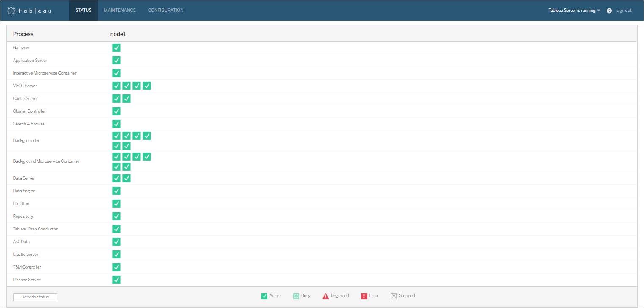Open the Maintenance tab
644x308 pixels.
pos(120,10)
